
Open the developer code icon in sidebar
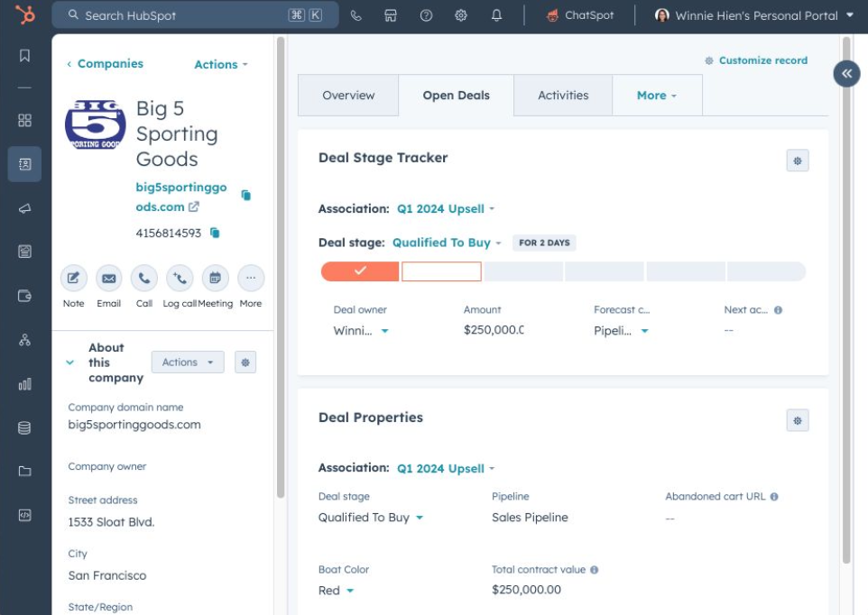[x=24, y=515]
